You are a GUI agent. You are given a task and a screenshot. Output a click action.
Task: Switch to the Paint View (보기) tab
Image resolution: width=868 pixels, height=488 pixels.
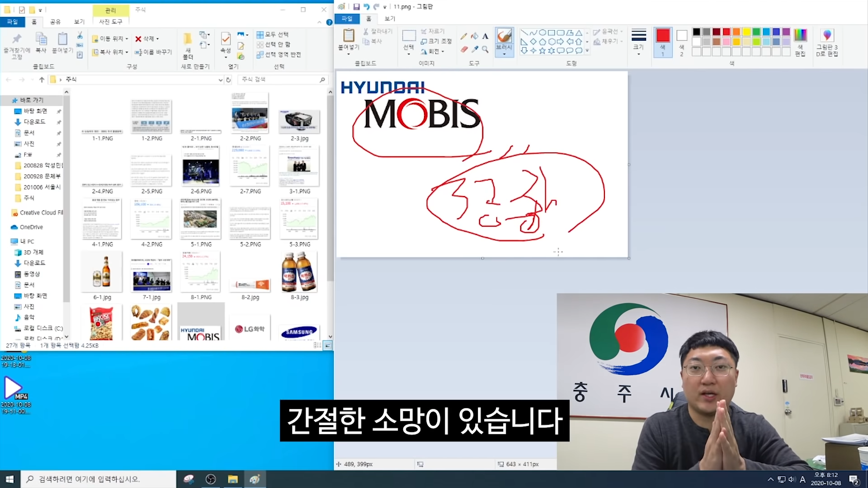click(x=390, y=19)
